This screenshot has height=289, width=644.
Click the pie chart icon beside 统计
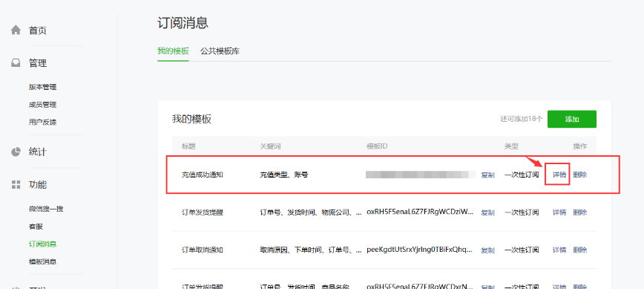click(16, 152)
